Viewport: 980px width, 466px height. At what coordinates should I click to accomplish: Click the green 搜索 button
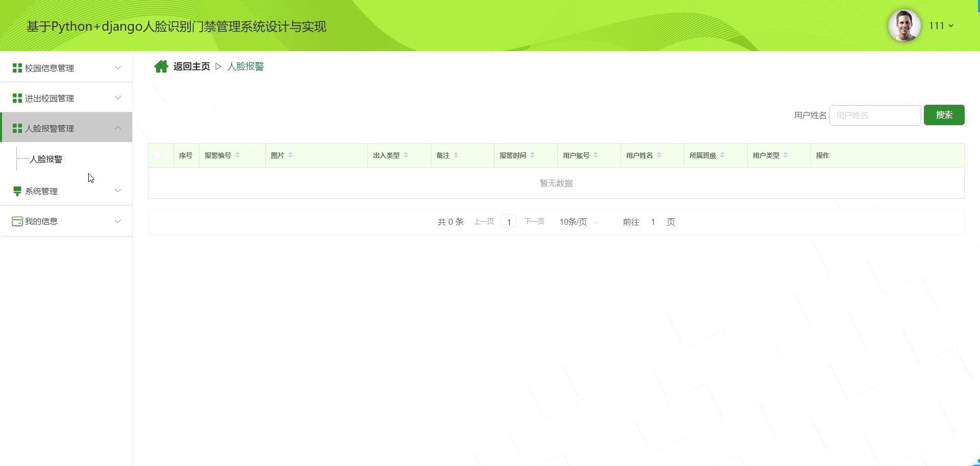[944, 115]
